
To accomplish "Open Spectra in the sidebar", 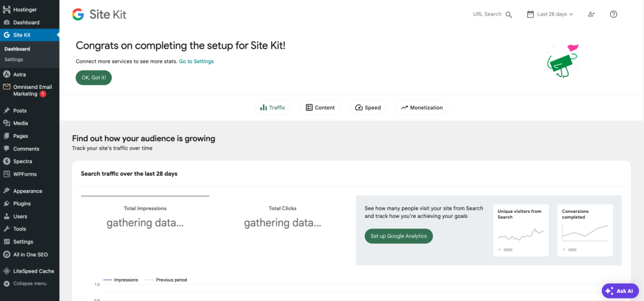I will 22,161.
